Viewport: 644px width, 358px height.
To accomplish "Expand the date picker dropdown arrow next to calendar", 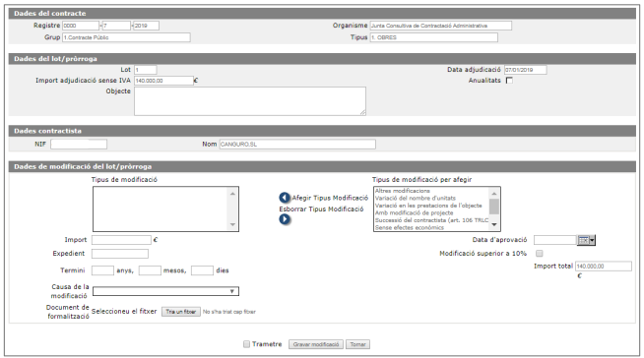I will (592, 240).
